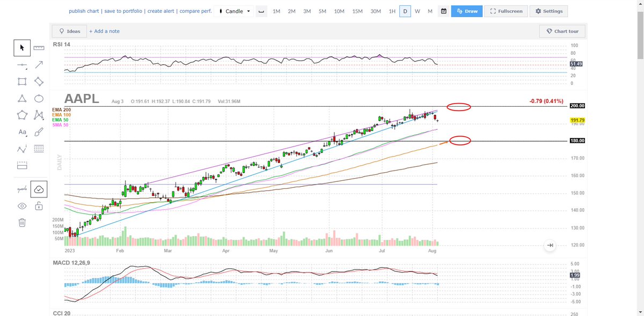Click the create alert link
Image resolution: width=644 pixels, height=316 pixels.
coord(161,11)
